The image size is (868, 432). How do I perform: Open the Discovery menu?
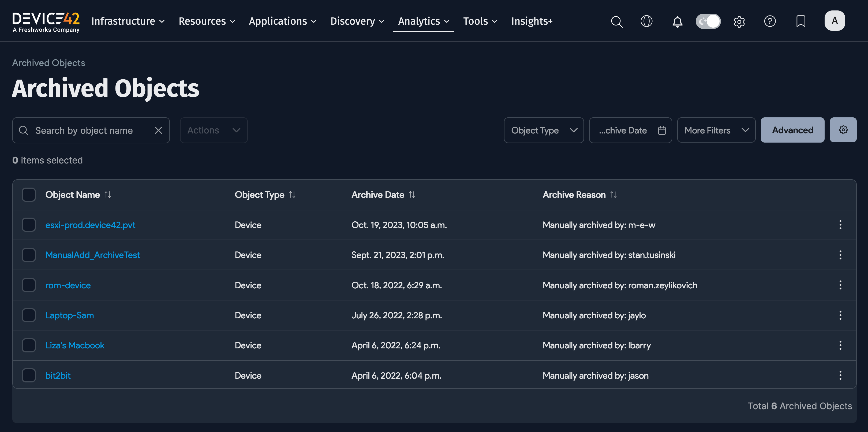tap(357, 21)
